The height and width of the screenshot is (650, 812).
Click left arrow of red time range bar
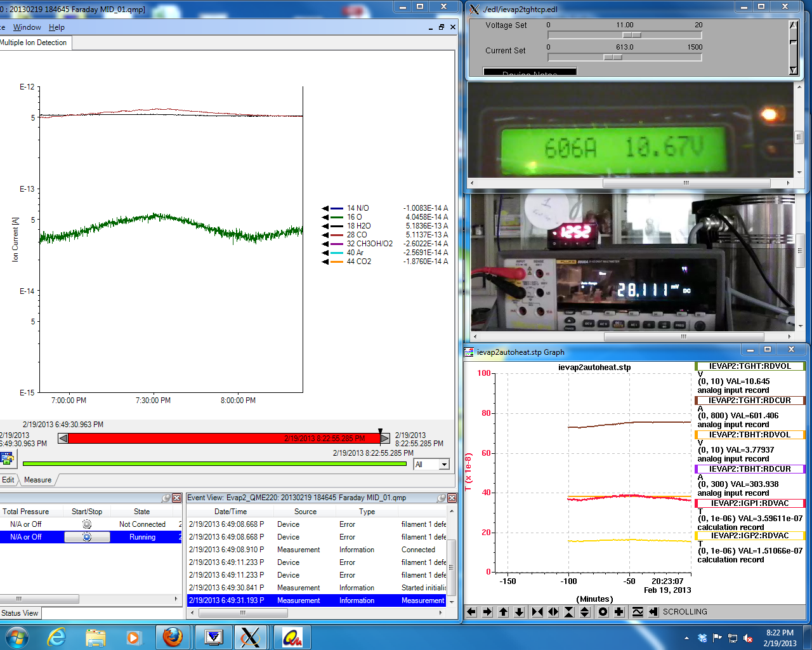(63, 438)
